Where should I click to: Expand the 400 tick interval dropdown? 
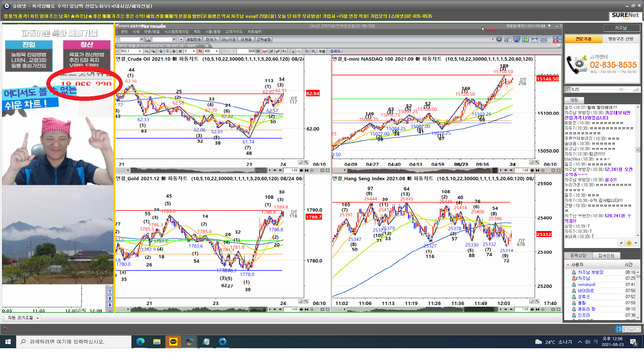(217, 51)
